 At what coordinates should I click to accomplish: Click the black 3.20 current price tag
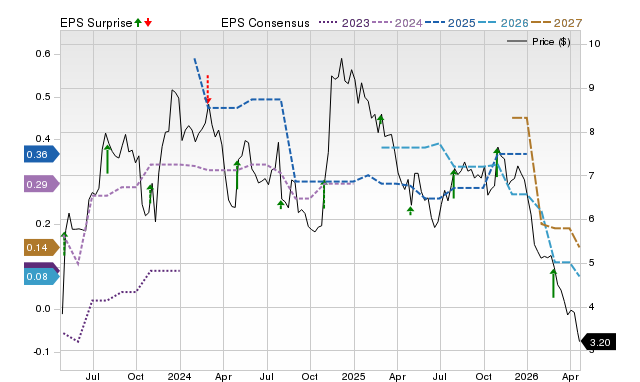pyautogui.click(x=598, y=342)
